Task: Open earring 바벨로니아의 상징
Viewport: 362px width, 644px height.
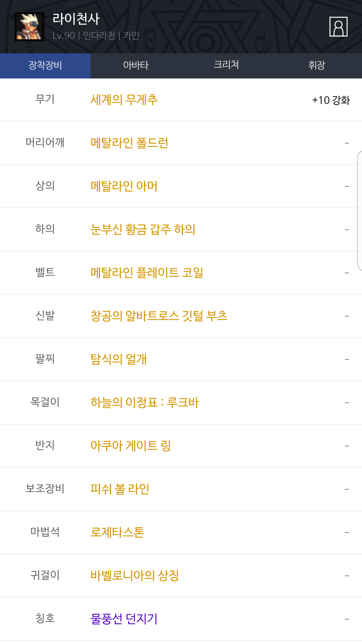Action: (134, 576)
